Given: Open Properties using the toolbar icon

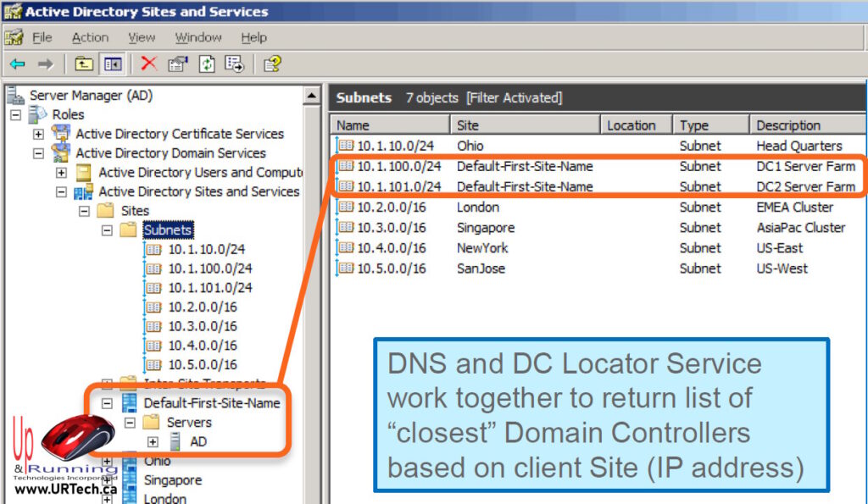Looking at the screenshot, I should pyautogui.click(x=177, y=64).
